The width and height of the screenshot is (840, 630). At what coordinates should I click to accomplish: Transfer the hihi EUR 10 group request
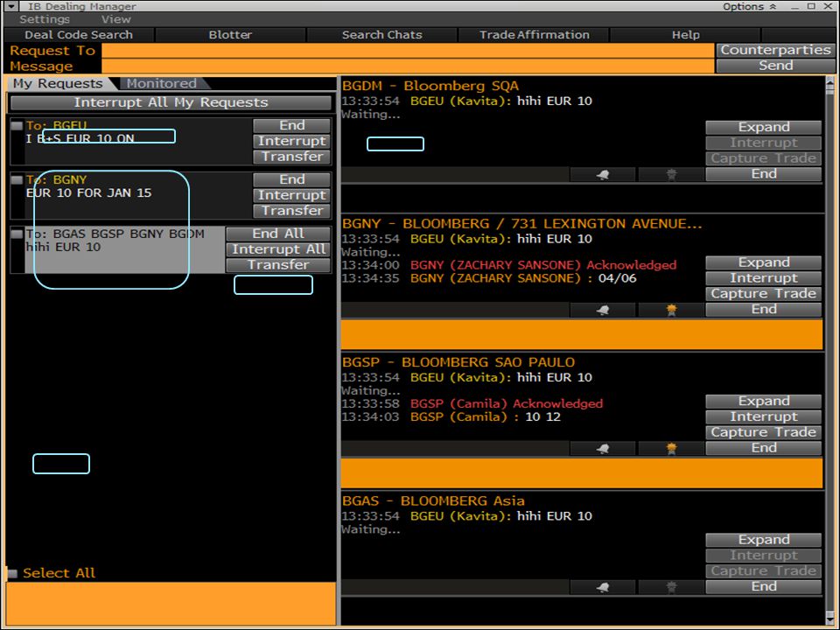click(278, 264)
